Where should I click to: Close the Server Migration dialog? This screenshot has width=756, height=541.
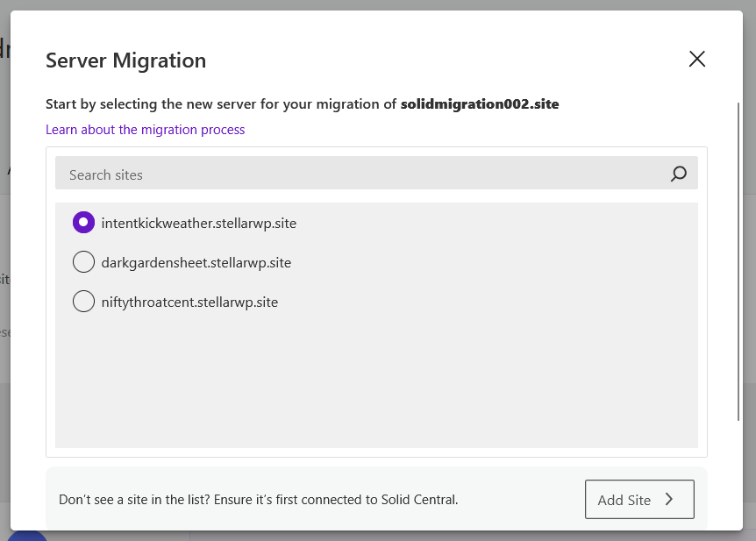pyautogui.click(x=697, y=60)
